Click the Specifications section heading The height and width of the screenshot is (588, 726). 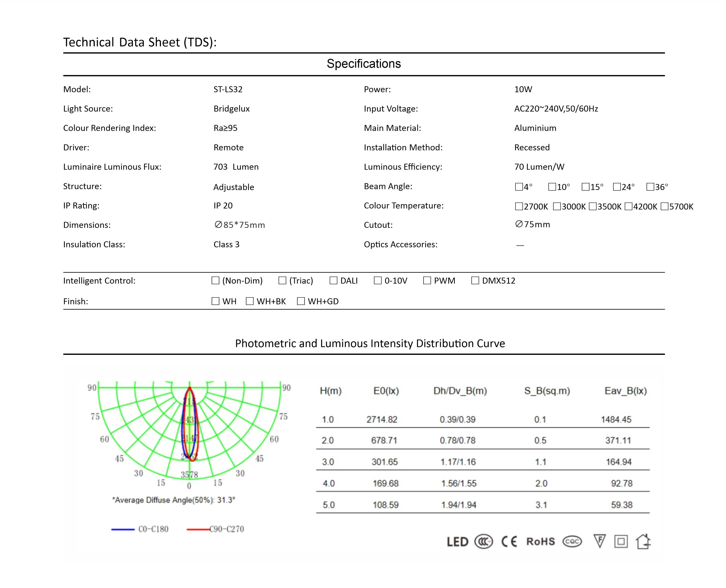point(364,64)
